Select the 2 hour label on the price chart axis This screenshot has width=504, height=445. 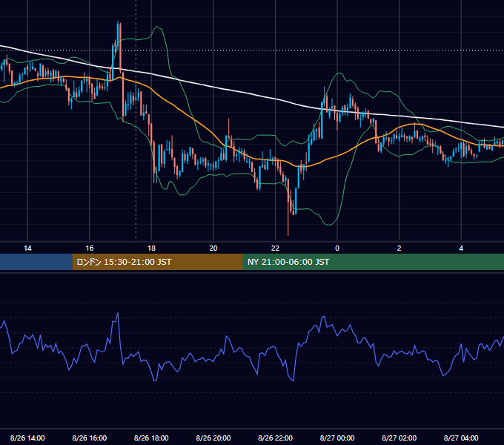399,248
